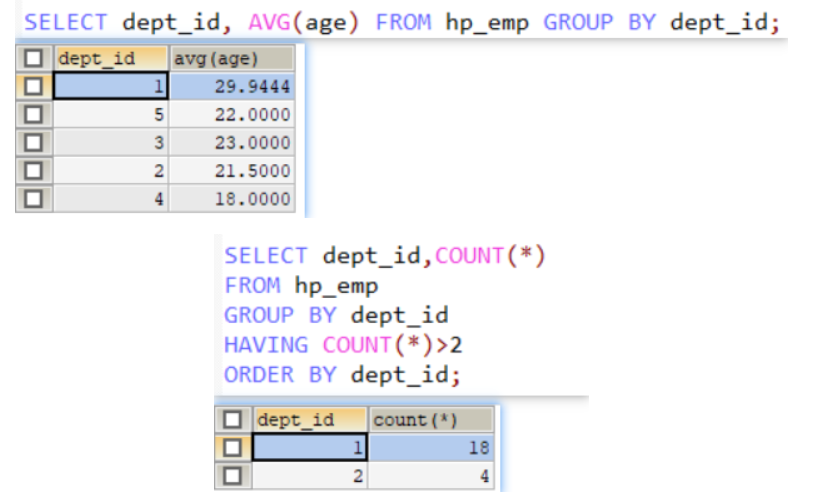
Task: Sort by dept_id header in the avg(age) table
Action: (x=110, y=58)
